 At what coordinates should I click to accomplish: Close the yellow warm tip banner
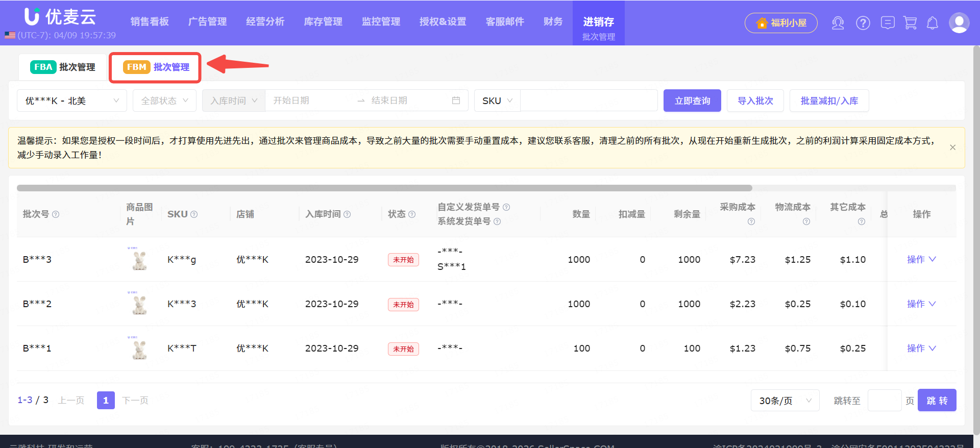[952, 147]
